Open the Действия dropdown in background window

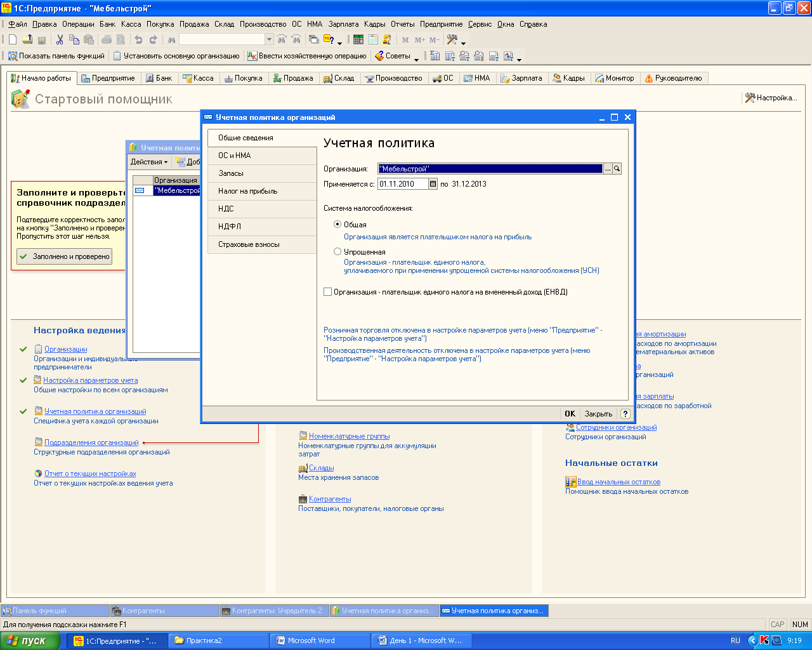tap(149, 162)
